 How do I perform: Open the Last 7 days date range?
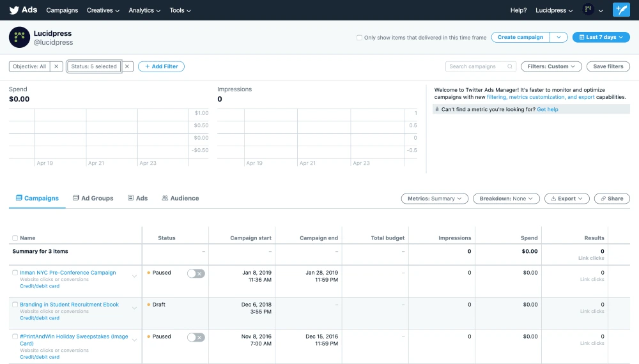click(x=601, y=37)
